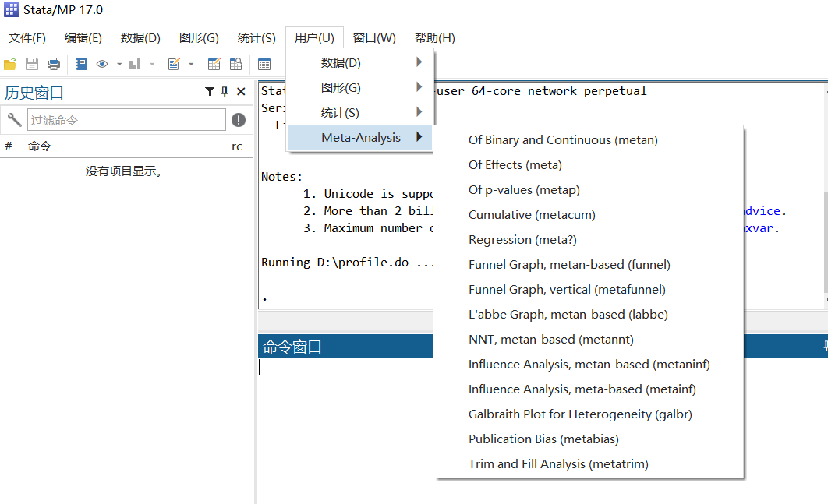Open the 图形(G) menu in menu bar

(199, 38)
